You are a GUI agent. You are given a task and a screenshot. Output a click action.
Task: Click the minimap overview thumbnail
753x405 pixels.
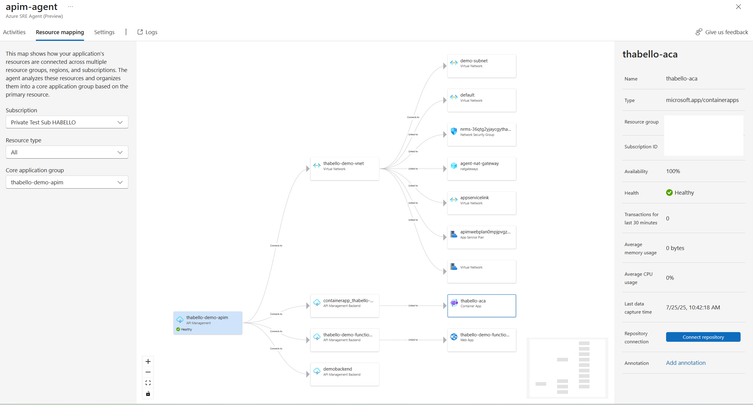[567, 368]
